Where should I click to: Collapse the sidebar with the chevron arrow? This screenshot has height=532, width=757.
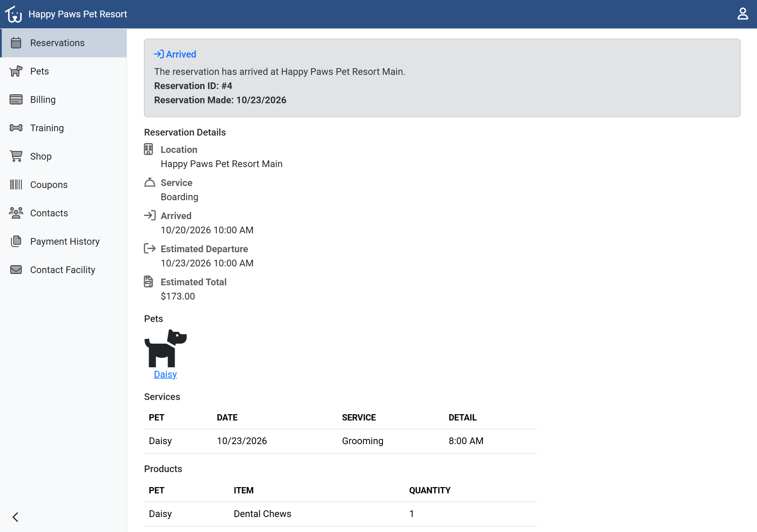pyautogui.click(x=15, y=517)
